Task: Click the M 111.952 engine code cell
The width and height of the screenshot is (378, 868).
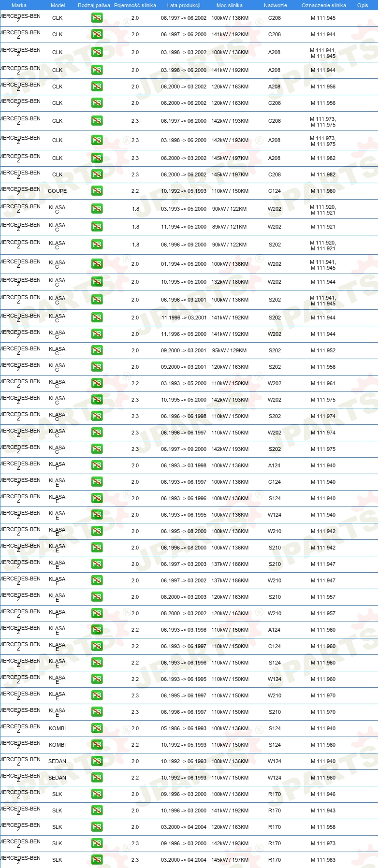Action: 323,350
